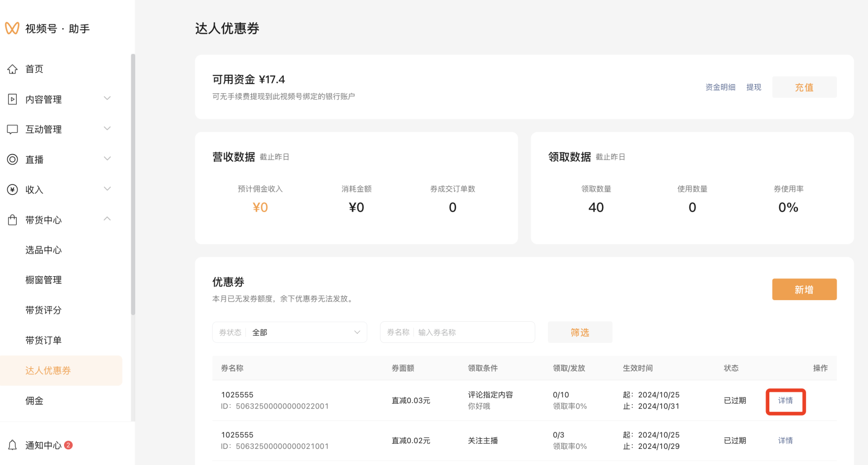
Task: Click the 首页 home icon
Action: click(12, 69)
